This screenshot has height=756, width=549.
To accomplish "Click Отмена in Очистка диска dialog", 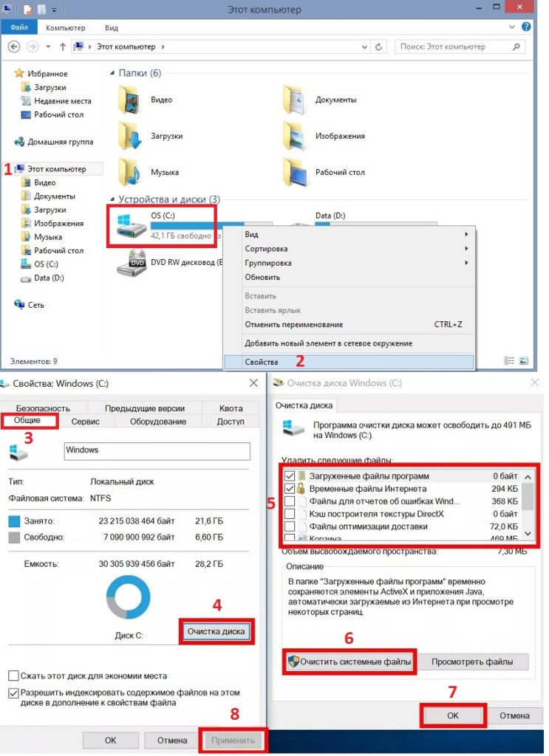I will point(514,715).
